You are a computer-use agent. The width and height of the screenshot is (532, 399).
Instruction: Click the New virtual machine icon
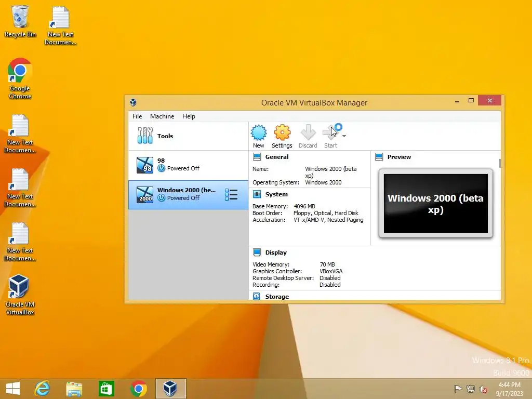[259, 132]
